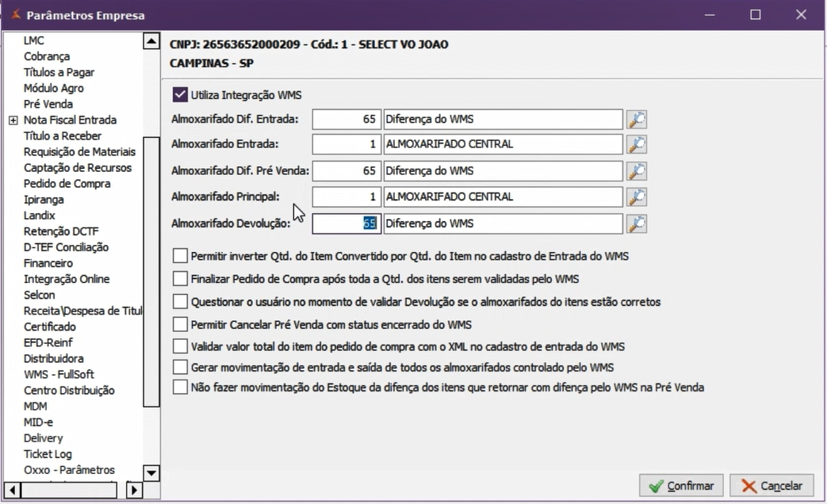Open Distribuidora section
827x504 pixels.
point(53,358)
